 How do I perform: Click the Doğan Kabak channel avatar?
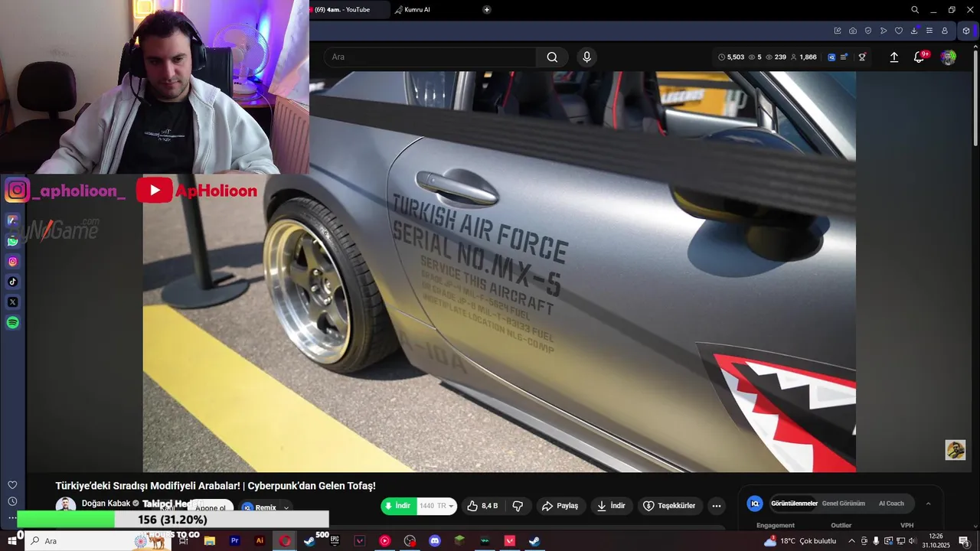click(66, 505)
